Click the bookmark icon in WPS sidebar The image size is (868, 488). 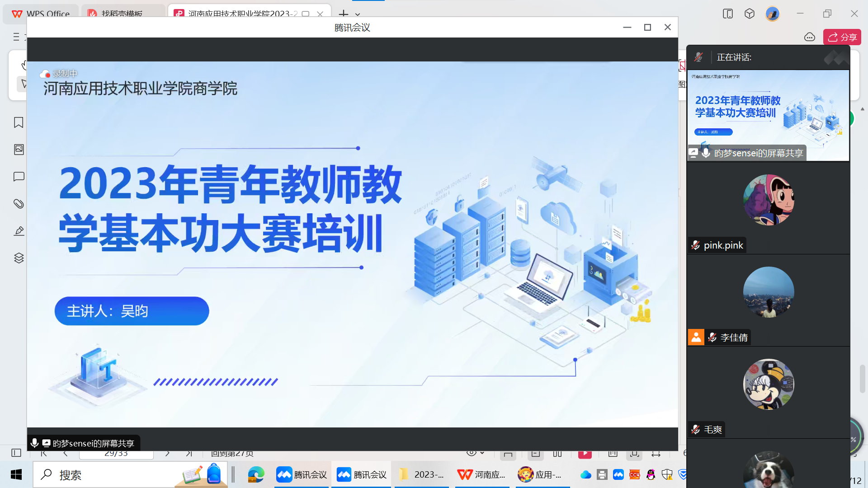coord(19,122)
